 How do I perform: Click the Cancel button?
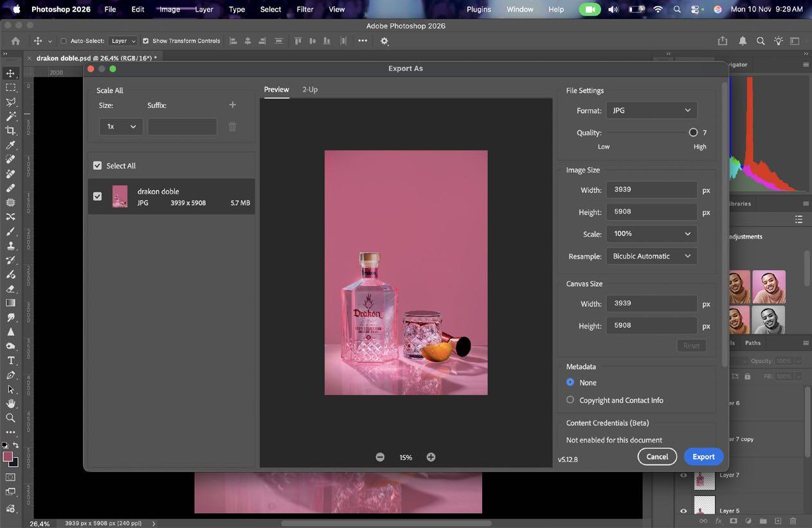click(x=657, y=457)
